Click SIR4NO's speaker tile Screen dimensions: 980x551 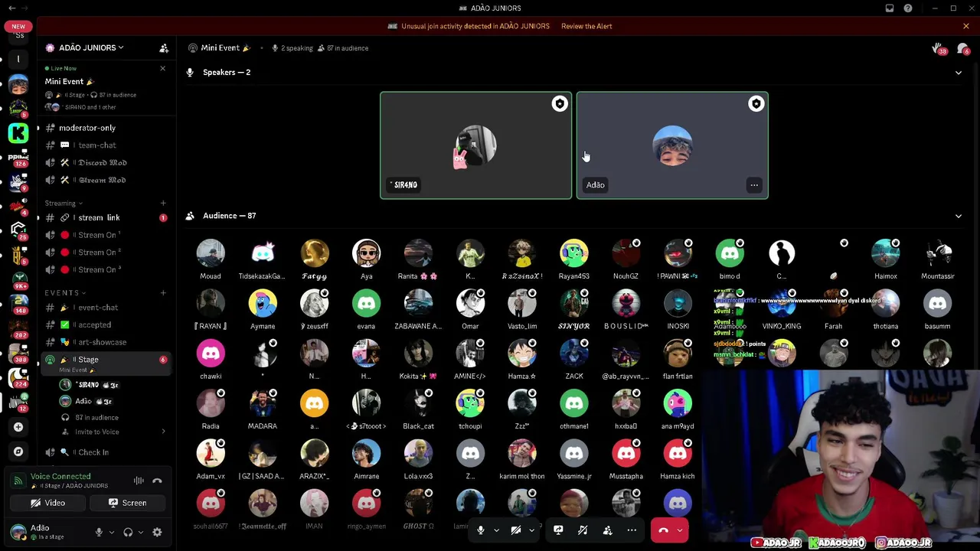pos(476,145)
